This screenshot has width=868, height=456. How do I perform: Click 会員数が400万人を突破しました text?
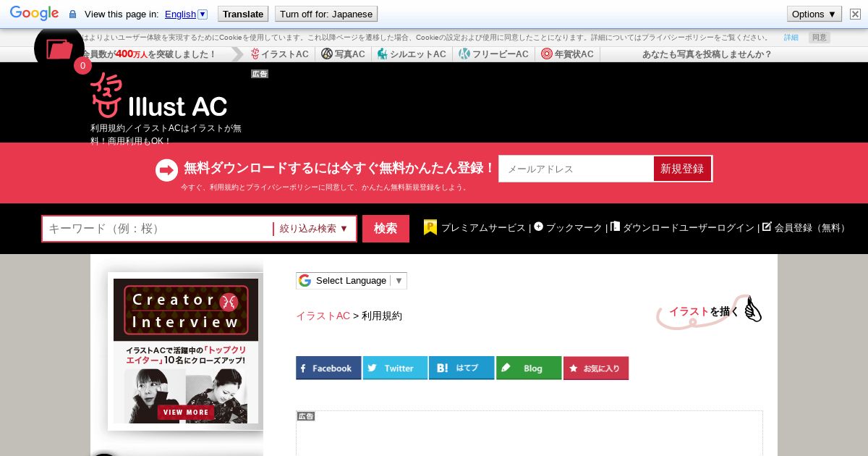click(148, 54)
